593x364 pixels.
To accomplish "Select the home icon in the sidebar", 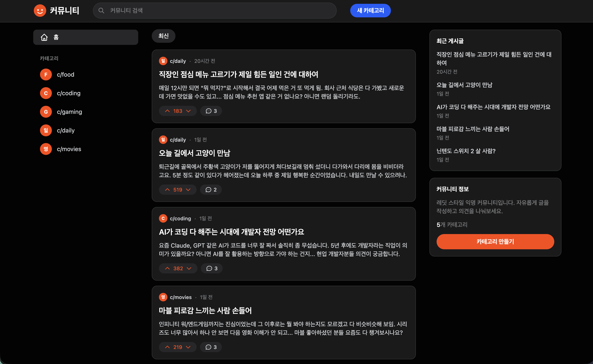I will click(44, 37).
